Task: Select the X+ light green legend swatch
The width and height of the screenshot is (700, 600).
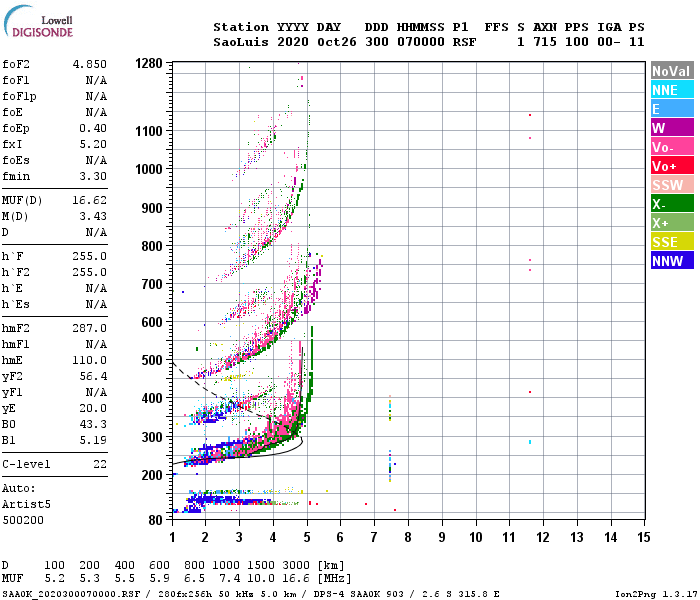Action: click(x=672, y=223)
